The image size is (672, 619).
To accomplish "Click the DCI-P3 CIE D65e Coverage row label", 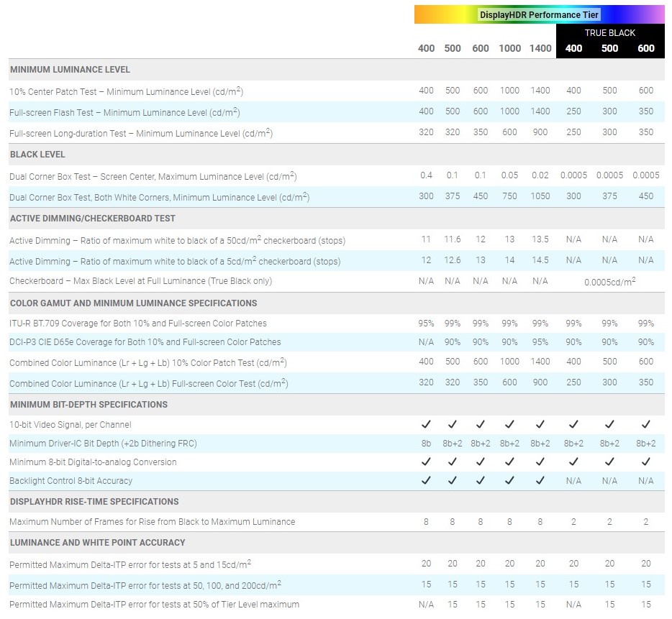I will pos(145,342).
